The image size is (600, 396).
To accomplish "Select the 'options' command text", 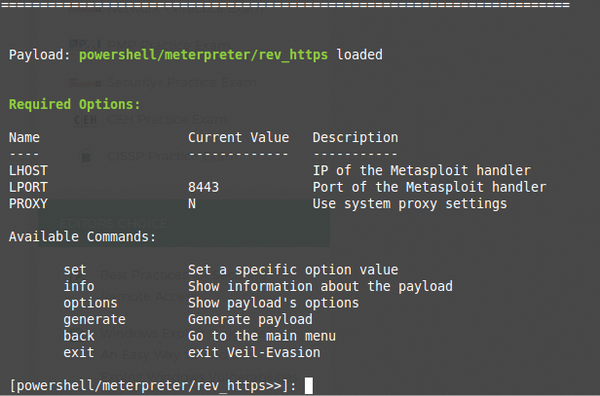I will pos(90,303).
